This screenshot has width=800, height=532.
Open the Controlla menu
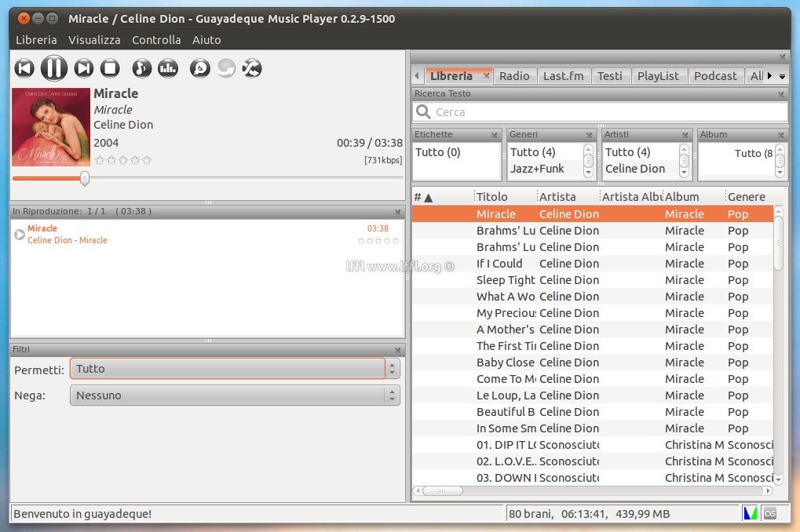[x=157, y=40]
